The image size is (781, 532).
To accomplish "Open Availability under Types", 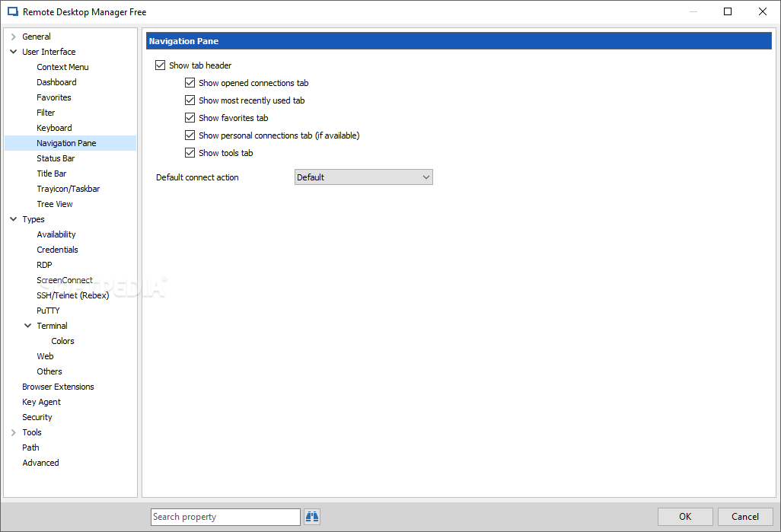I will point(56,234).
